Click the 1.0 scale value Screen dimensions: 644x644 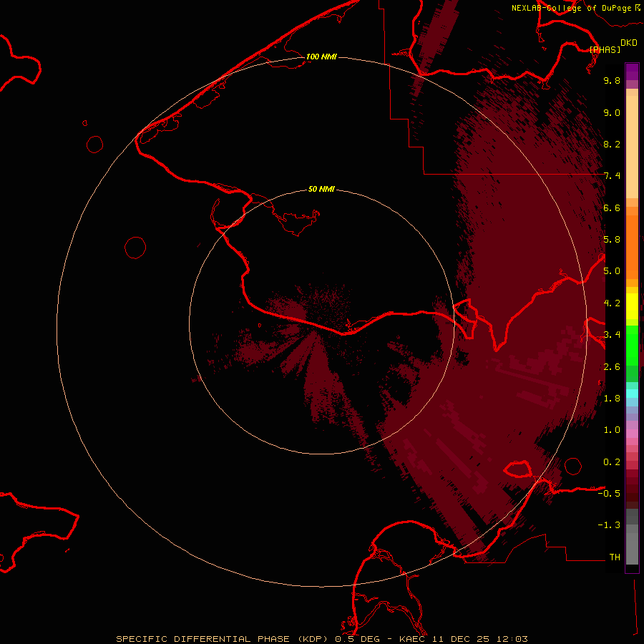(x=612, y=429)
